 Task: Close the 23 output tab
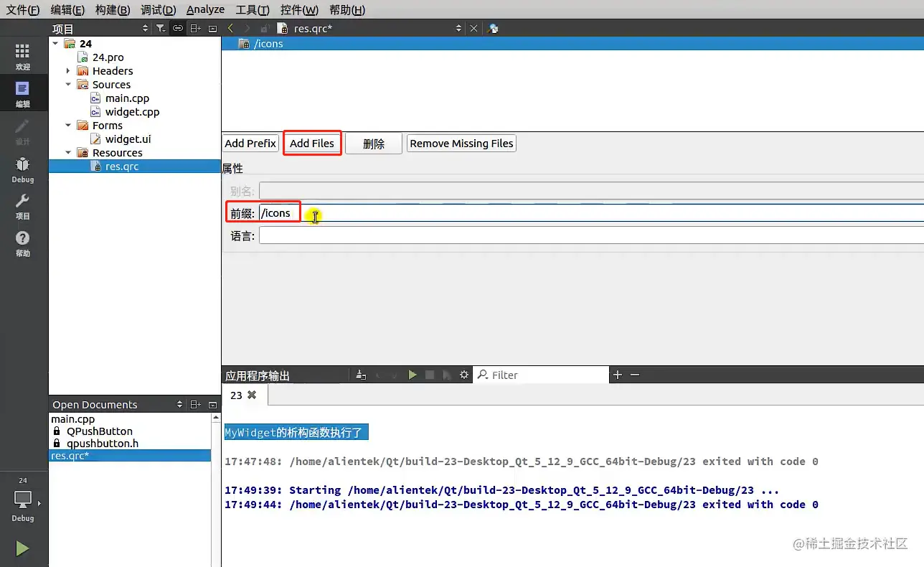(x=252, y=395)
